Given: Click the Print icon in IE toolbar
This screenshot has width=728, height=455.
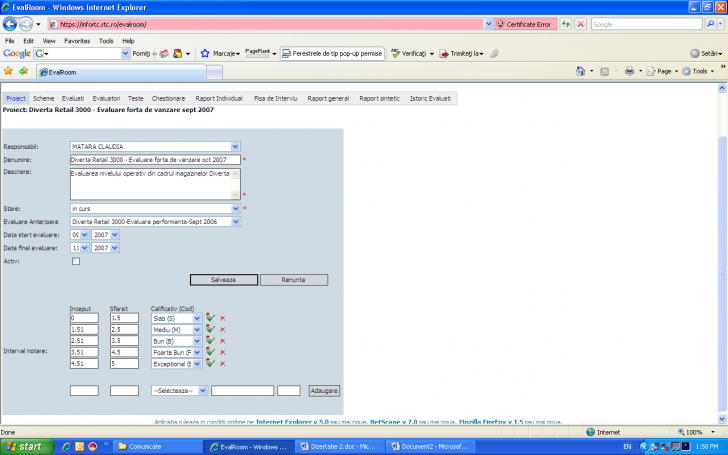Looking at the screenshot, I should click(629, 71).
